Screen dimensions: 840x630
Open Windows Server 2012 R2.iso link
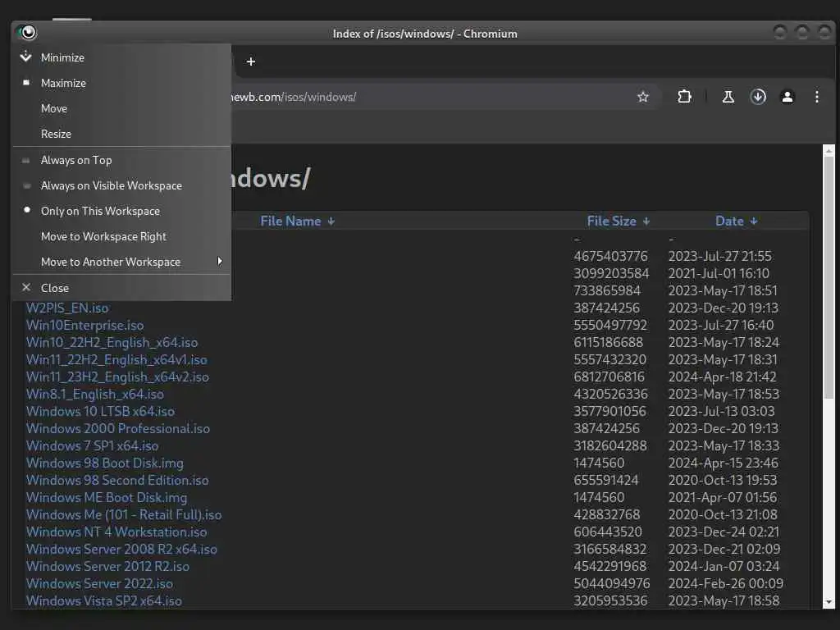107,566
